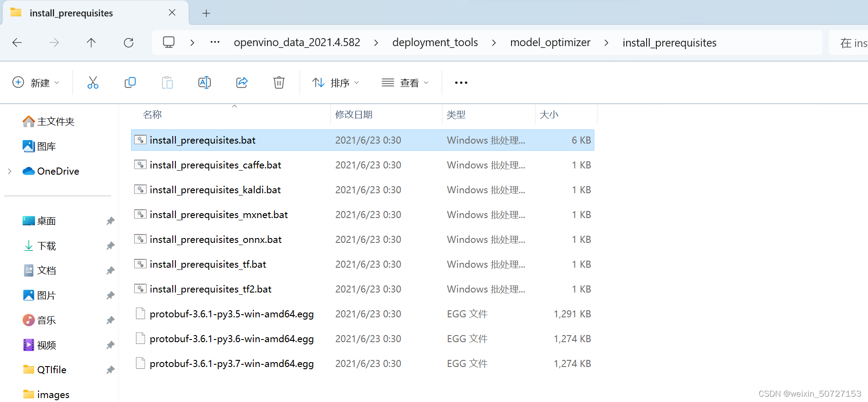Open chevron after deployment_tools
868x402 pixels.
pos(494,43)
